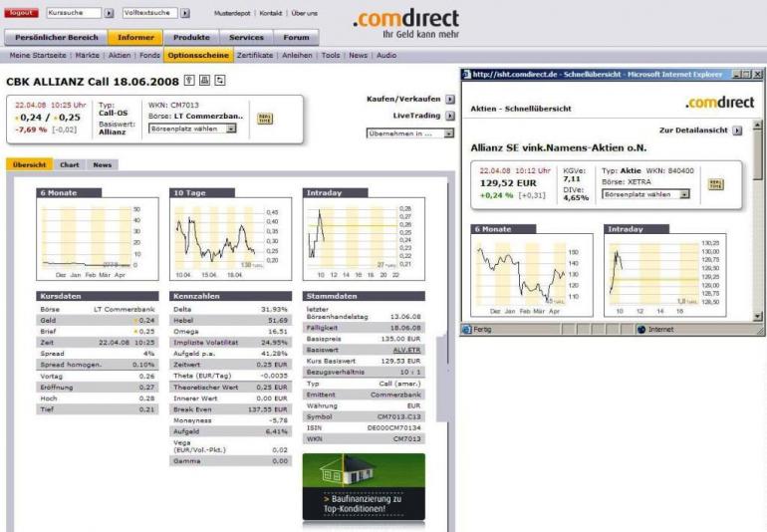Open the Tools submenu item
Image resolution: width=767 pixels, height=532 pixels.
click(x=331, y=56)
